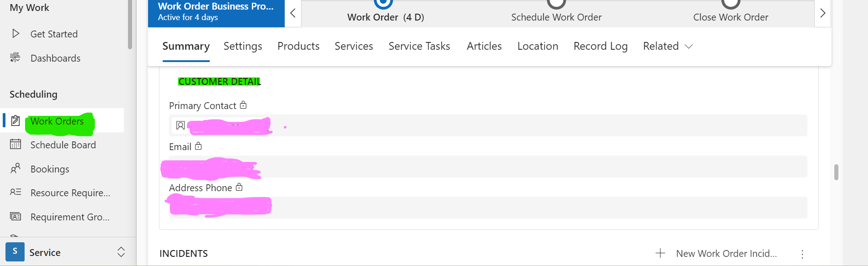This screenshot has width=868, height=266.
Task: Click the Bookings people icon
Action: coord(15,168)
